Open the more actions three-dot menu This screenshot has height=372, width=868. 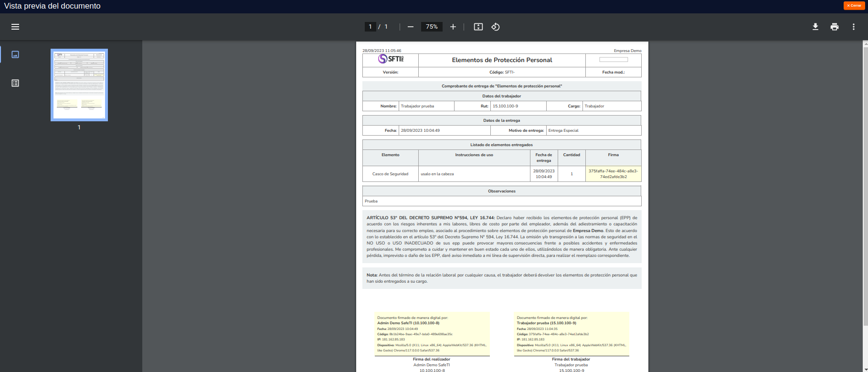tap(854, 27)
